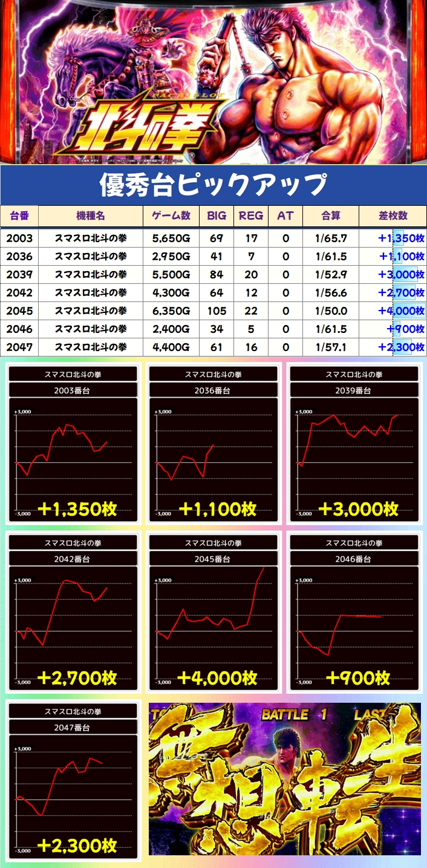This screenshot has height=868, width=427.
Task: Click machine number 2039 in table
Action: [19, 275]
